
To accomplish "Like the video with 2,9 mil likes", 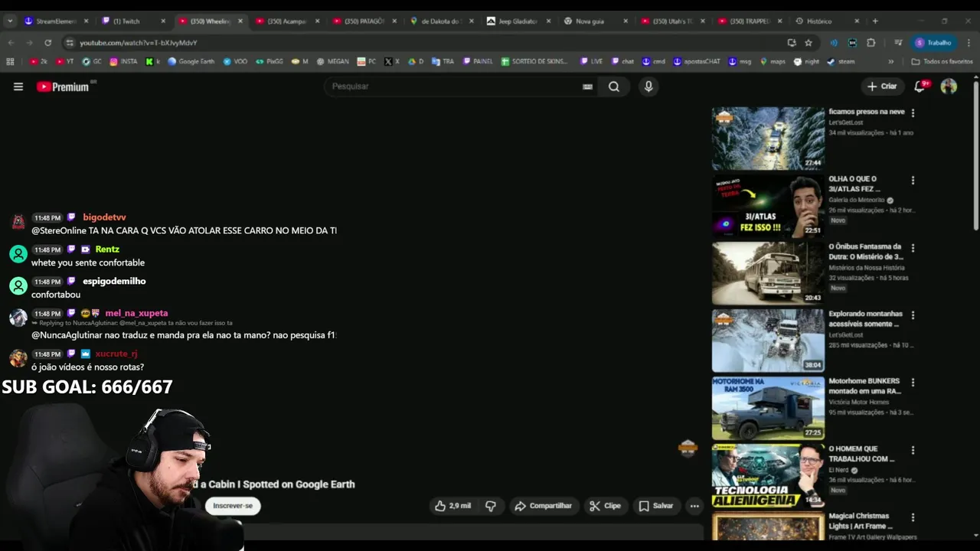I will 452,506.
